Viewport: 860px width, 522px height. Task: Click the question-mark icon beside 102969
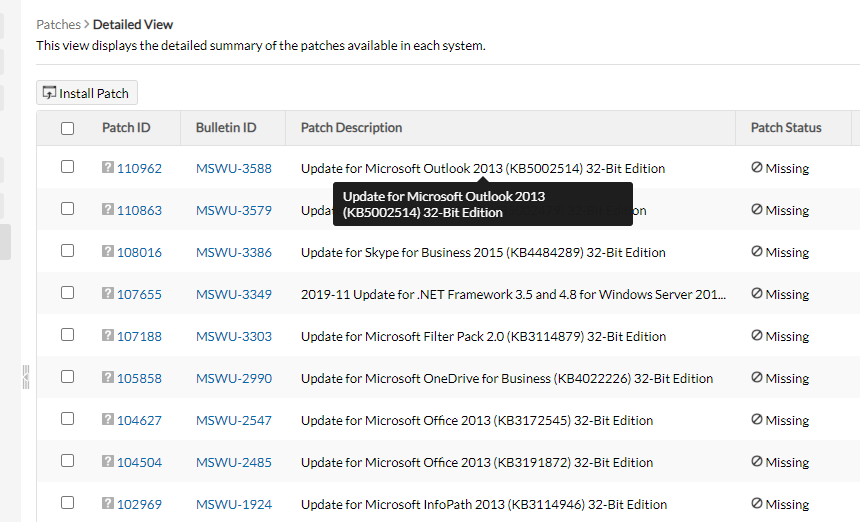[x=108, y=503]
